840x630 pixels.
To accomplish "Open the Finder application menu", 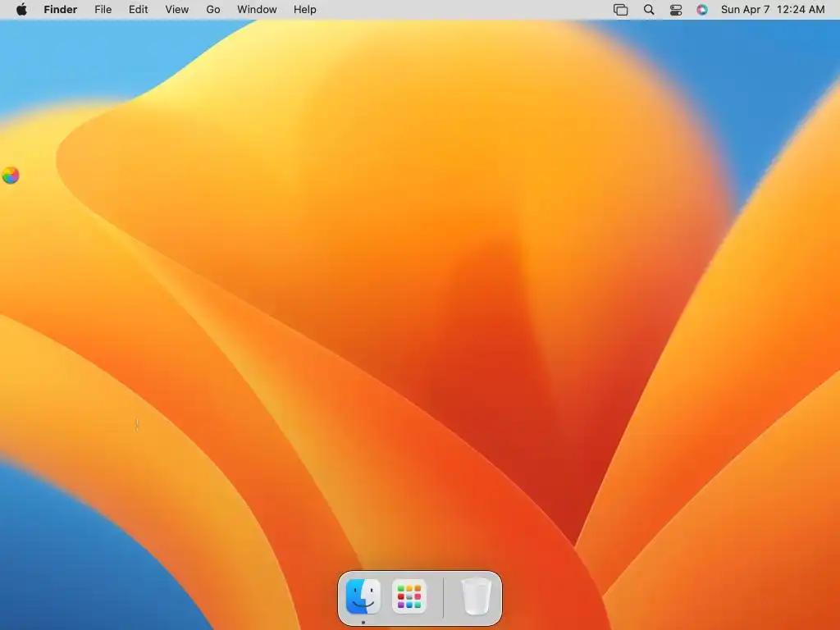I will coord(61,10).
